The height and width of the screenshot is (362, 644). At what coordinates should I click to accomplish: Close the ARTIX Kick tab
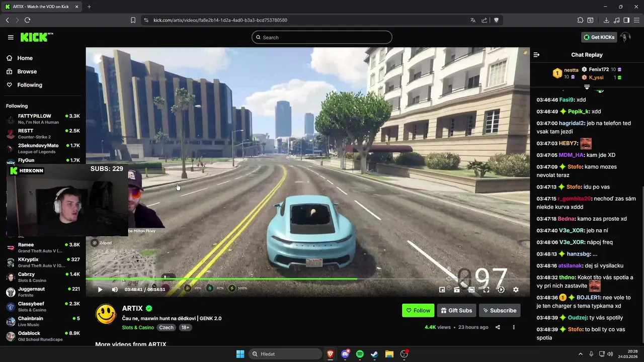[x=76, y=7]
